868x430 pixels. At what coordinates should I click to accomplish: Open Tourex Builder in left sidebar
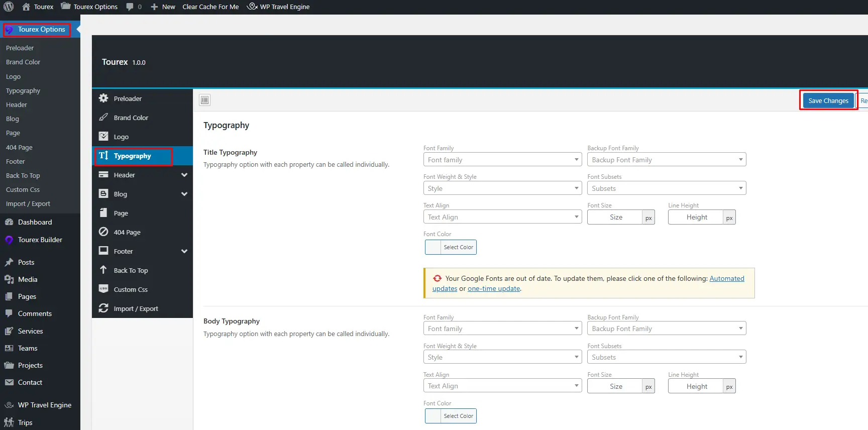pos(40,240)
